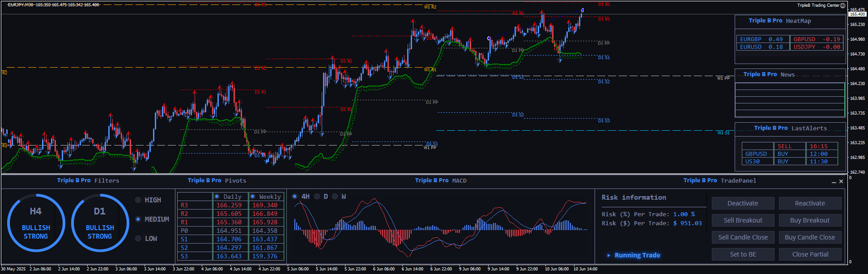868x274 pixels.
Task: Select the LOW filter option
Action: click(x=138, y=239)
